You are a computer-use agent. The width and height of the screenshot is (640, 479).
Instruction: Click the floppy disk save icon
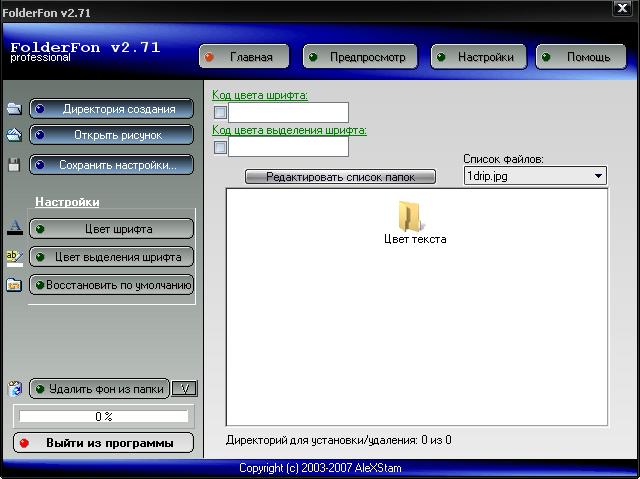pos(14,165)
